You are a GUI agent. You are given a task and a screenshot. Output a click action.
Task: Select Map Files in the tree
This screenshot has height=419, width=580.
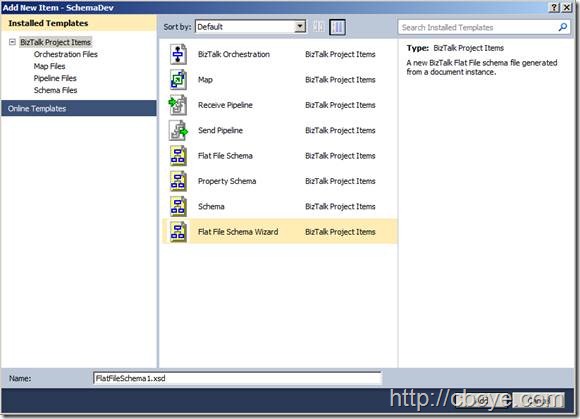click(50, 66)
